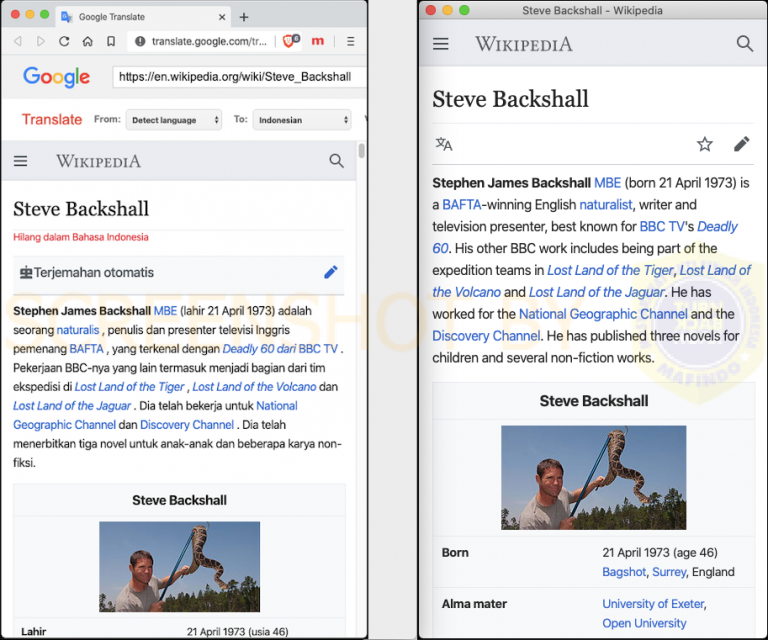The image size is (768, 640).
Task: Open Surrey link in infobox
Action: [x=669, y=572]
